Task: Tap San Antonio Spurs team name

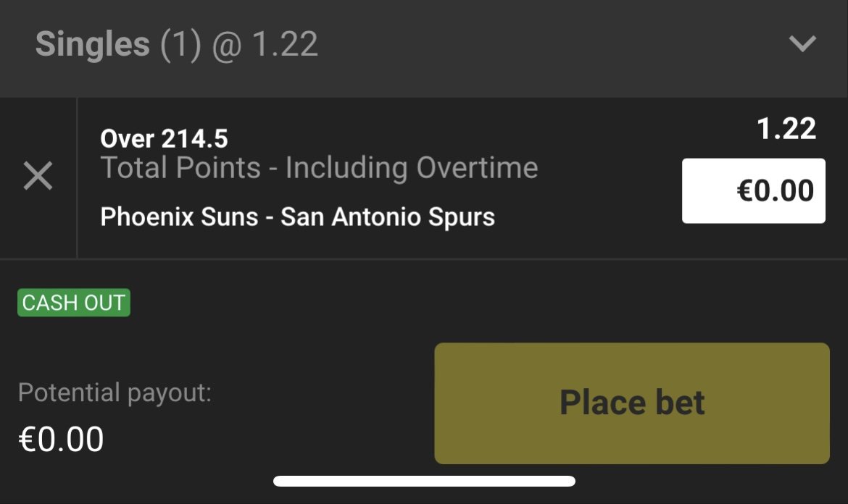Action: 388,217
